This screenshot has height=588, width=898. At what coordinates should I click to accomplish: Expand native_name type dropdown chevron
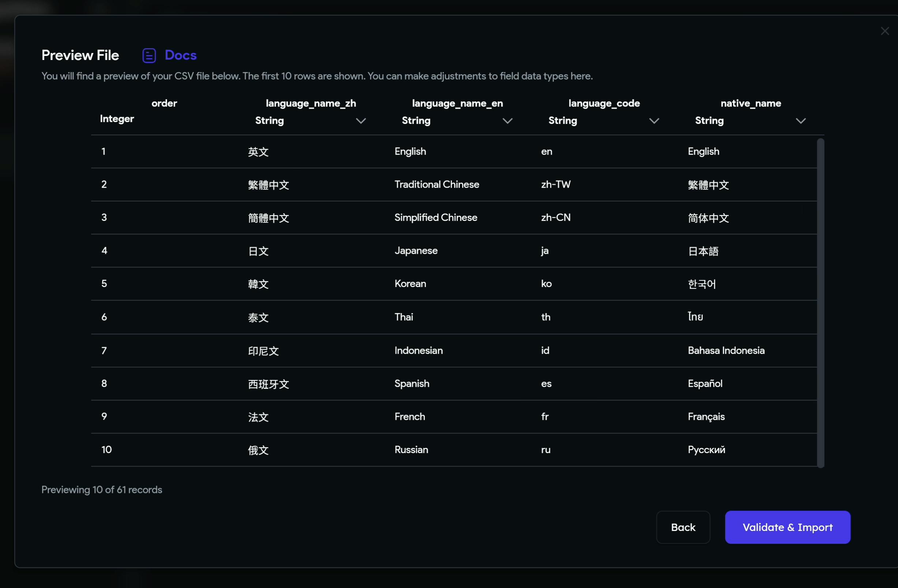tap(800, 121)
